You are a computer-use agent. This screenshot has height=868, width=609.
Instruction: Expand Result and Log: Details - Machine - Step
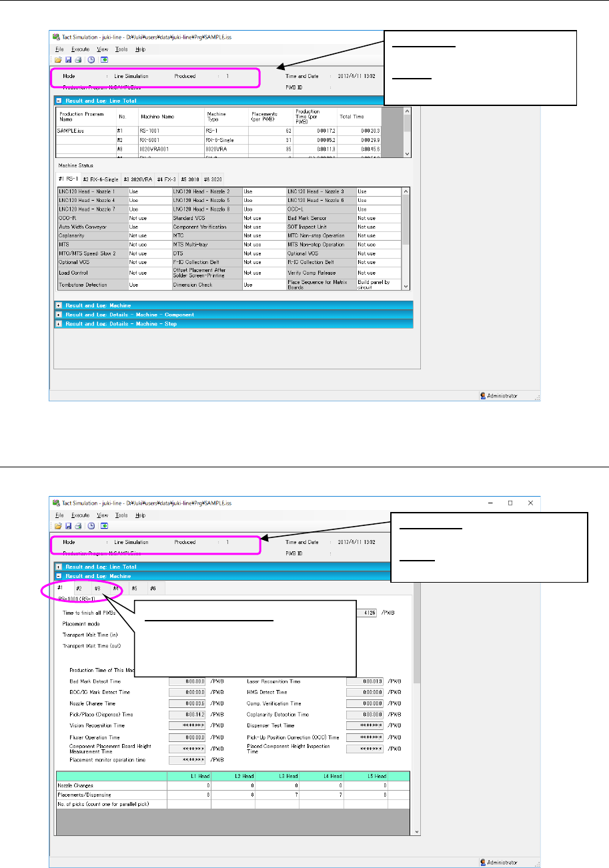[59, 323]
